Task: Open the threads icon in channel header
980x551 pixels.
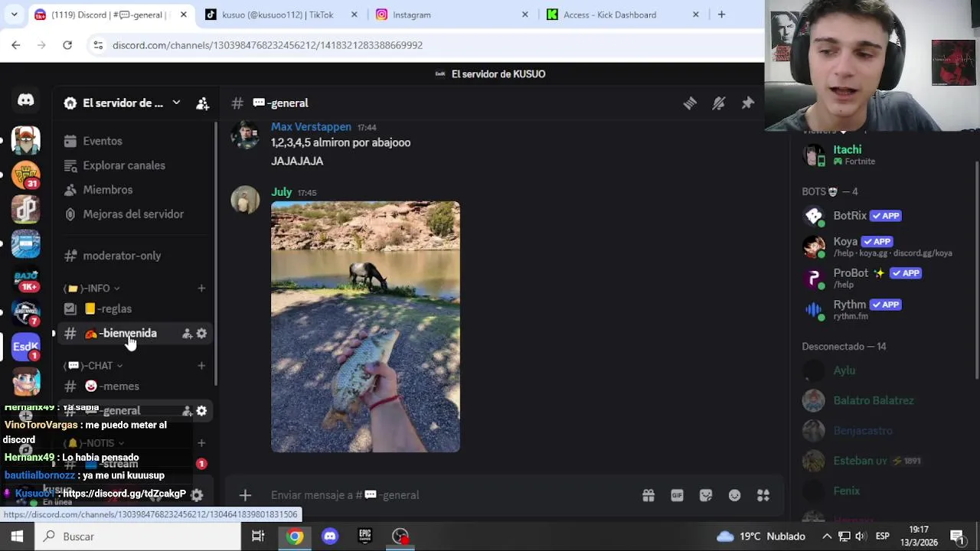Action: pos(690,103)
